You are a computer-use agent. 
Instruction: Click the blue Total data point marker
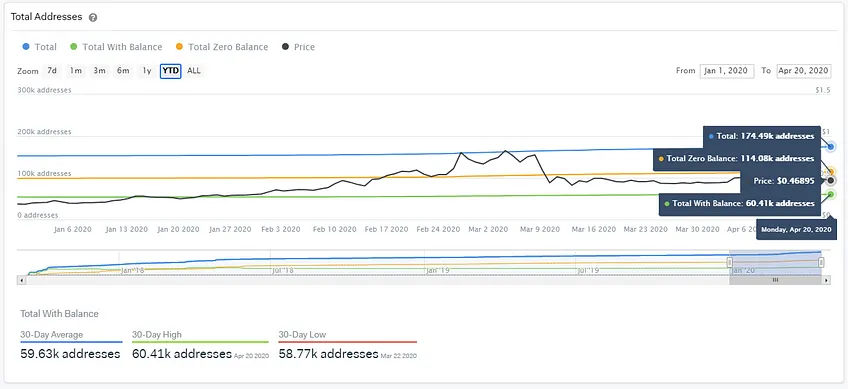coord(831,147)
